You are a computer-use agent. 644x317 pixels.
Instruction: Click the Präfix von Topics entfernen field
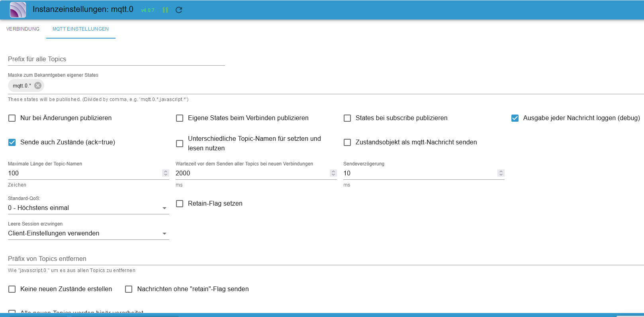click(x=319, y=259)
